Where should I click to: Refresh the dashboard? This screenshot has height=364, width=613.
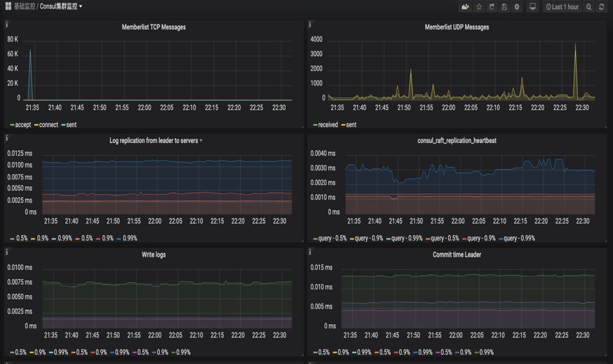click(x=602, y=7)
